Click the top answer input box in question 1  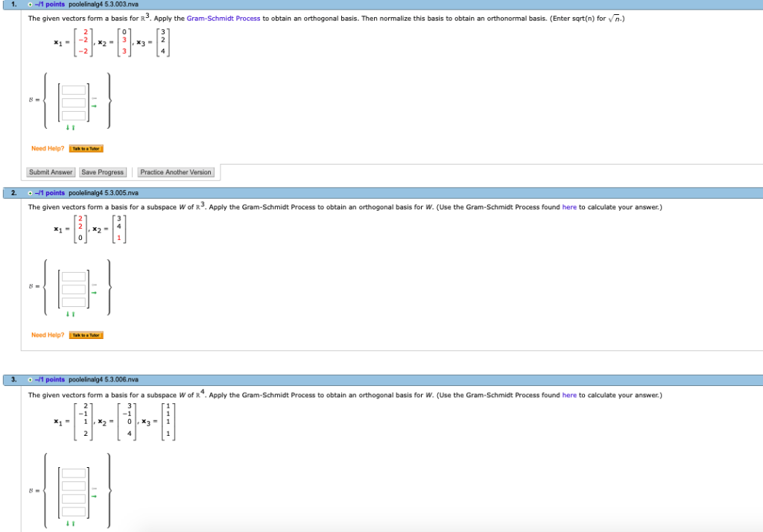73,89
